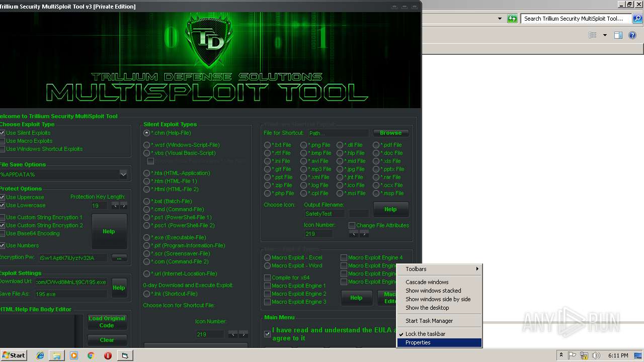Viewport: 644px width, 362px height.
Task: Enable Macro Exploit Engine 4 checkbox
Action: tap(344, 257)
